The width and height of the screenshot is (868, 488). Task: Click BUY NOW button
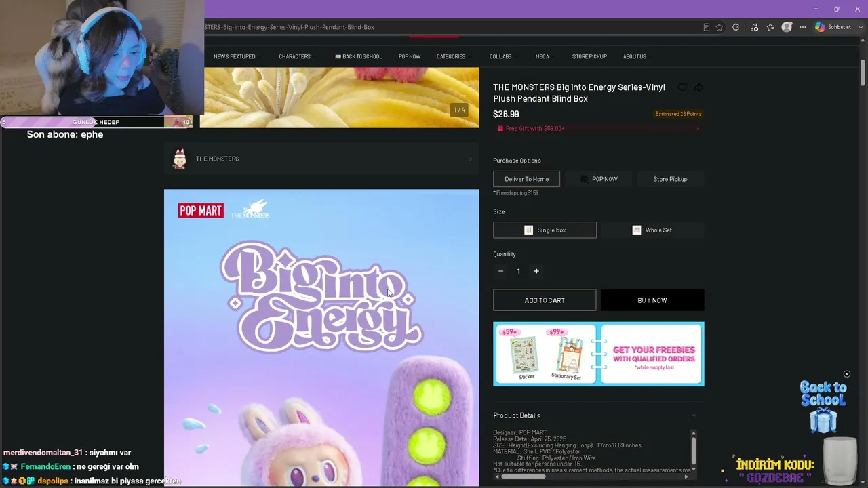coord(652,300)
